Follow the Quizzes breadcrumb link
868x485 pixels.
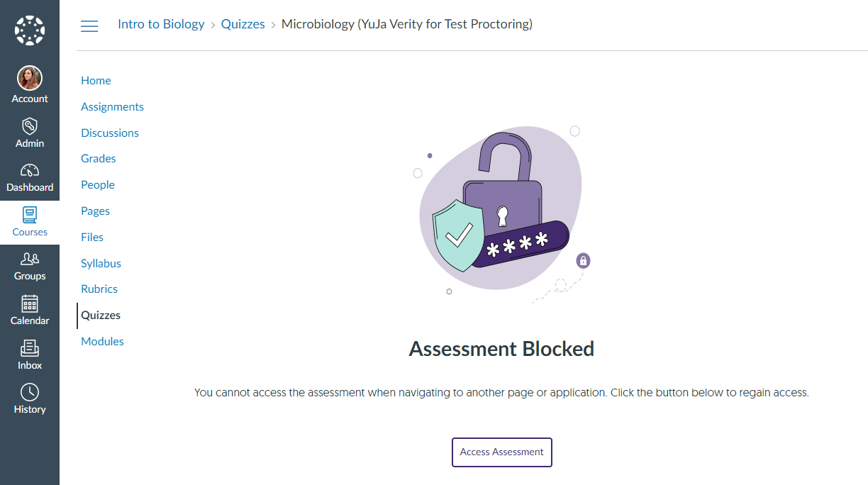pos(243,24)
